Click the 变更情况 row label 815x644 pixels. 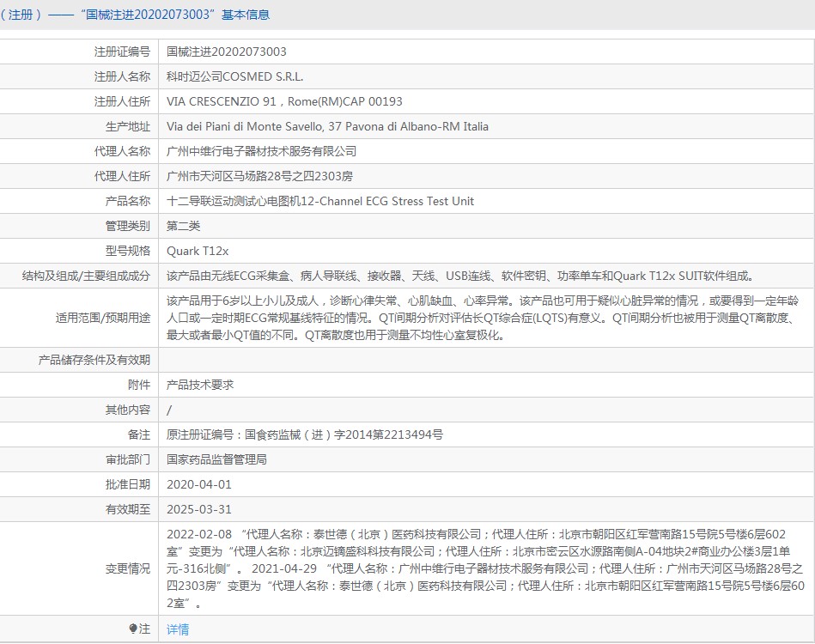pos(127,568)
